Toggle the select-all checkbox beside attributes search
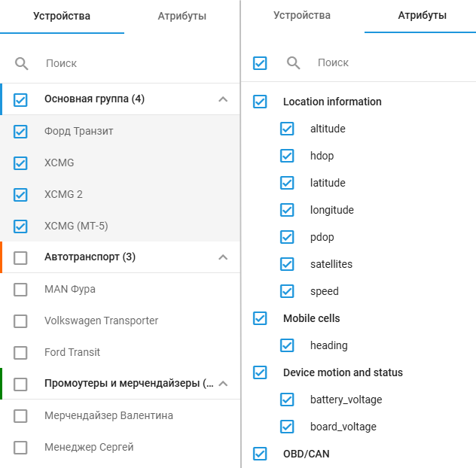The image size is (476, 468). point(260,63)
